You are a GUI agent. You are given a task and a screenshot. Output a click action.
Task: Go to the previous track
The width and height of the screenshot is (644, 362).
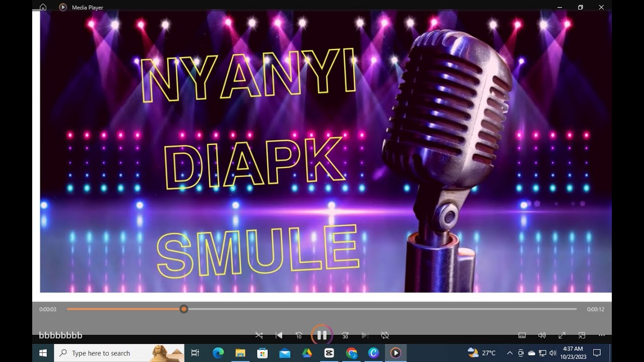(x=279, y=335)
